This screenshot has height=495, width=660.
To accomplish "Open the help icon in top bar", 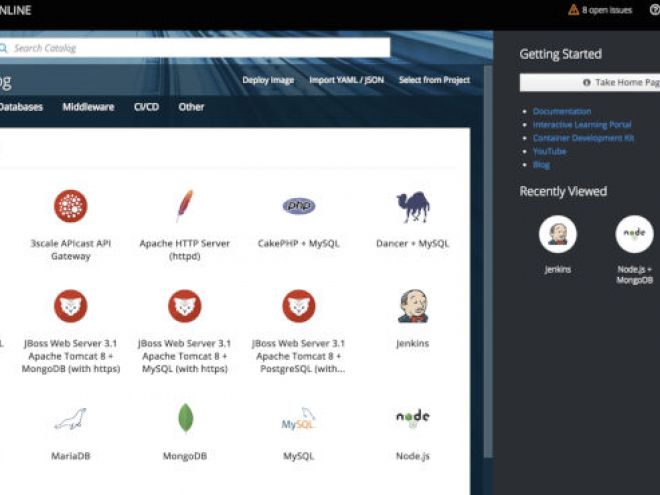I will point(655,10).
